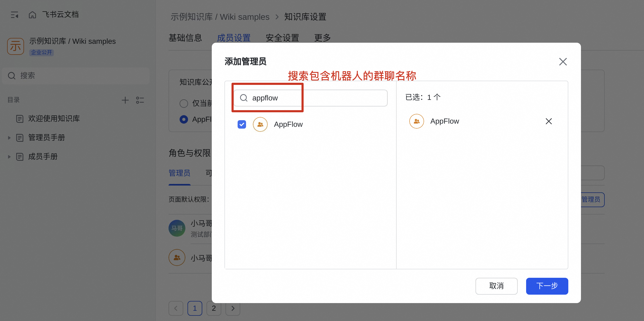644x321 pixels.
Task: Click the plus icon next to 目录
Action: tap(125, 100)
